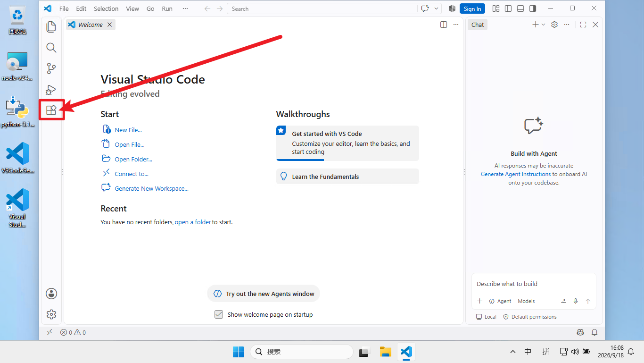Click the title bar Search box
644x363 pixels.
pyautogui.click(x=322, y=8)
